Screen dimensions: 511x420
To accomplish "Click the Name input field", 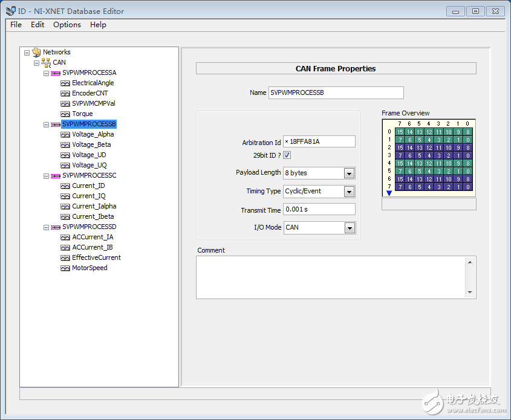I will (x=336, y=93).
